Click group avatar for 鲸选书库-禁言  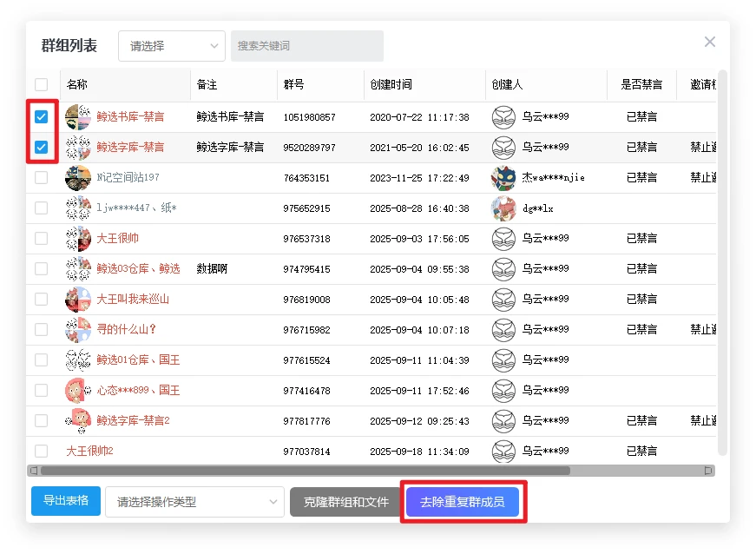(78, 117)
